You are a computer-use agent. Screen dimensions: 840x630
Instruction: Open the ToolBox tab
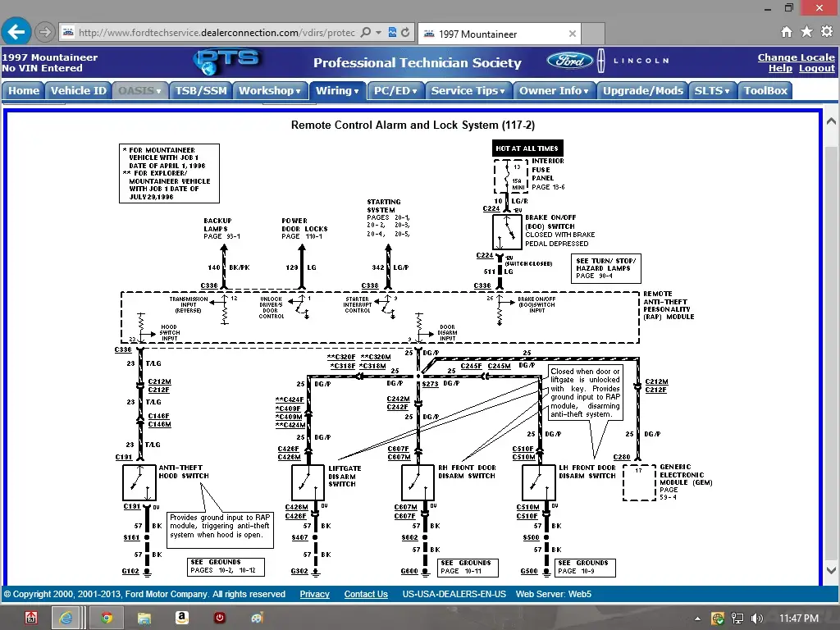tap(765, 90)
